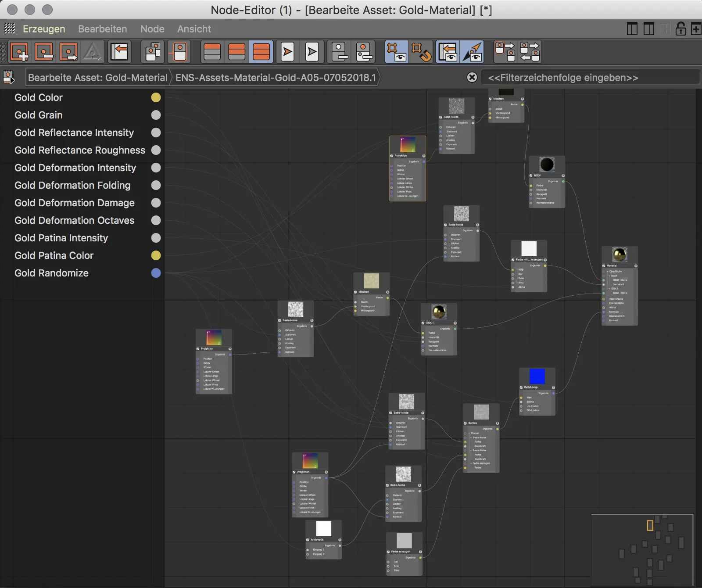Click the blue Gold Randomize port dot
This screenshot has height=588, width=702.
tap(156, 273)
